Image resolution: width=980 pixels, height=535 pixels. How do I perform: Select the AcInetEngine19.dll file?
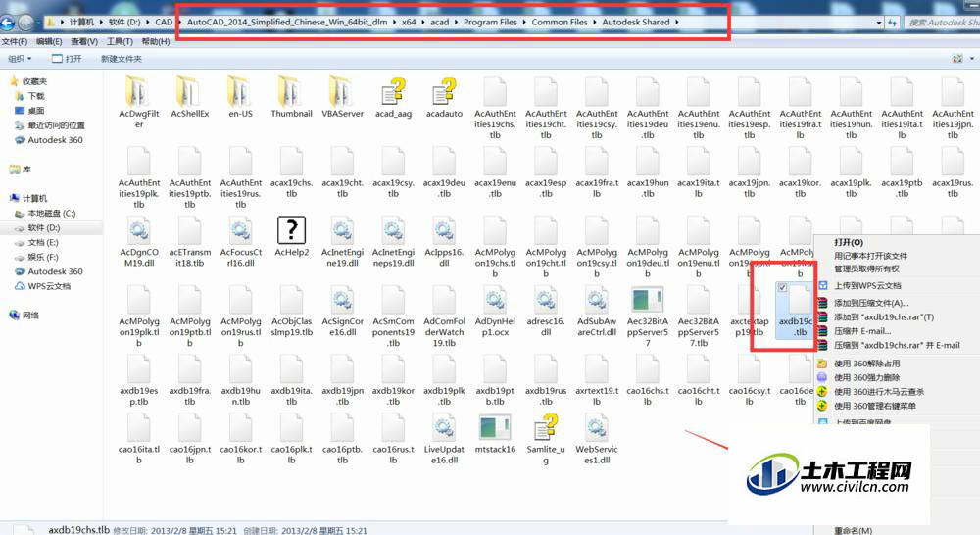point(342,242)
